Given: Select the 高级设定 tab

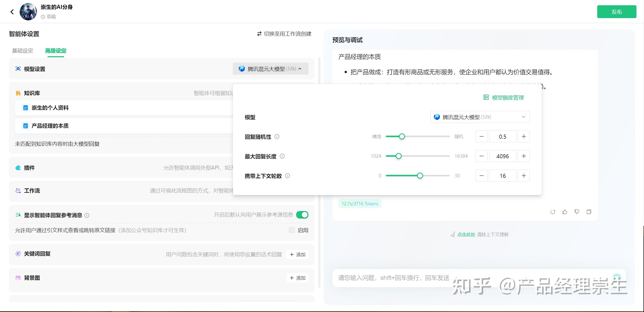Looking at the screenshot, I should click(x=56, y=51).
